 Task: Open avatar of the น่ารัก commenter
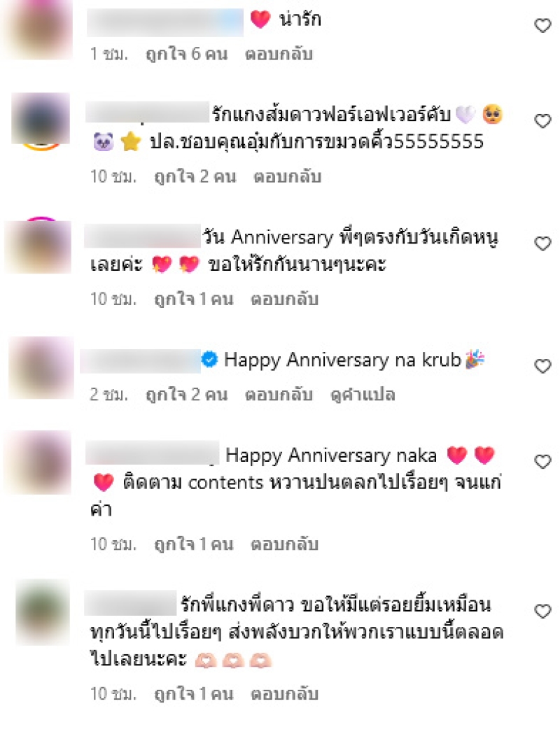click(x=38, y=29)
